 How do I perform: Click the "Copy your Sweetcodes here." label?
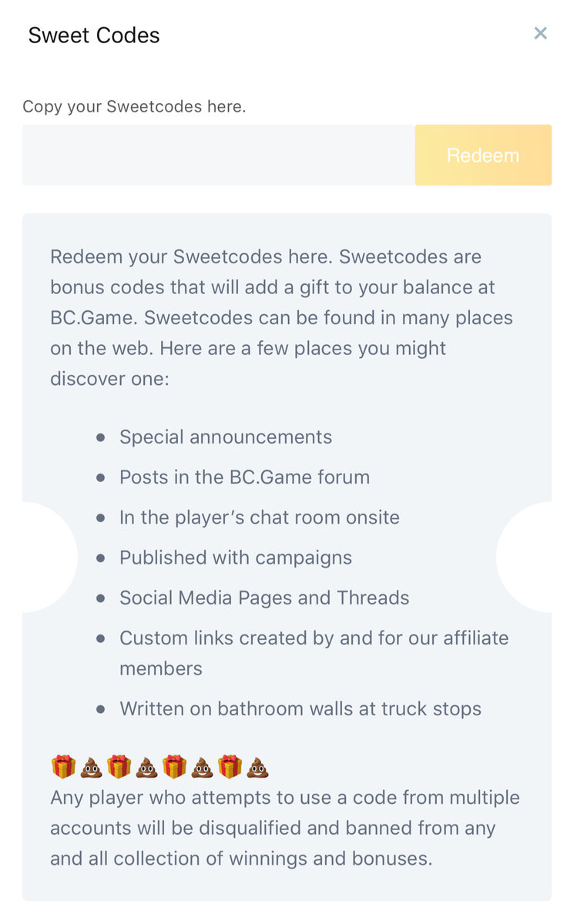[x=134, y=106]
